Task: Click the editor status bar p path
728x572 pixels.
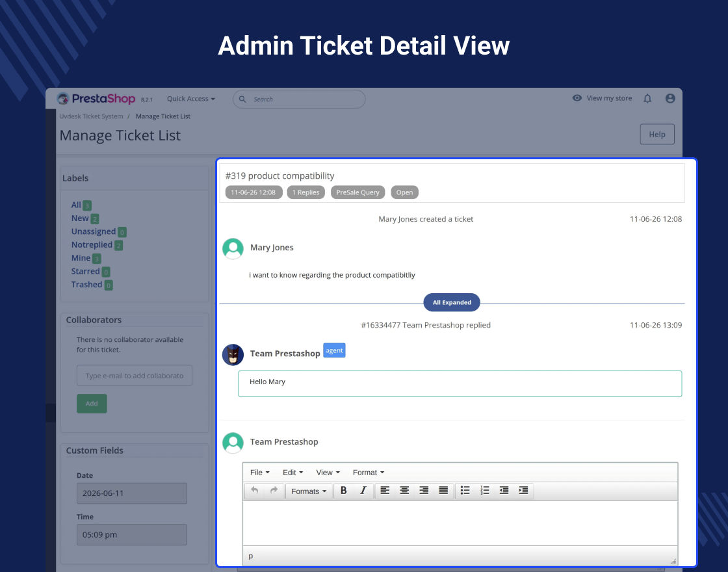Action: click(x=251, y=556)
